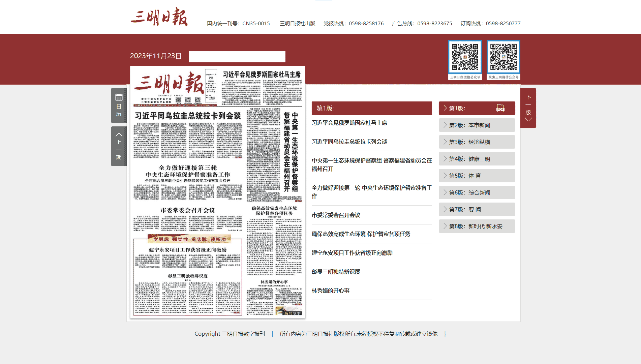
Task: Click 党报热线: 0598-8258176 text
Action: [x=354, y=23]
